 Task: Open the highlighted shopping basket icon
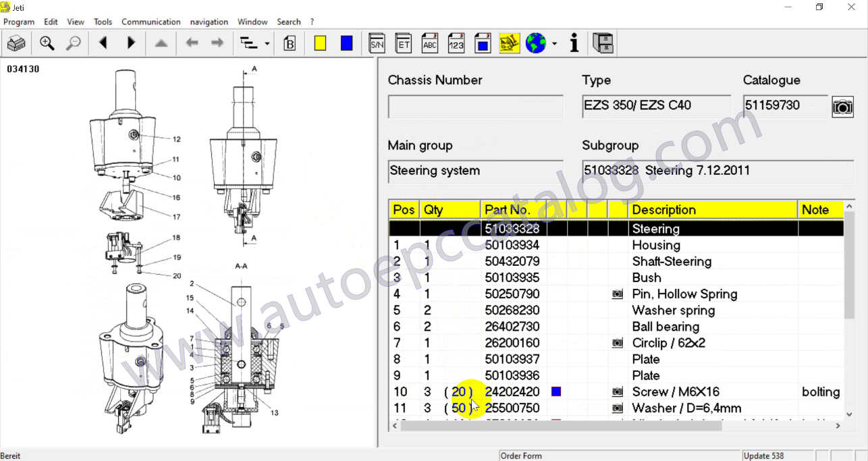[x=509, y=43]
